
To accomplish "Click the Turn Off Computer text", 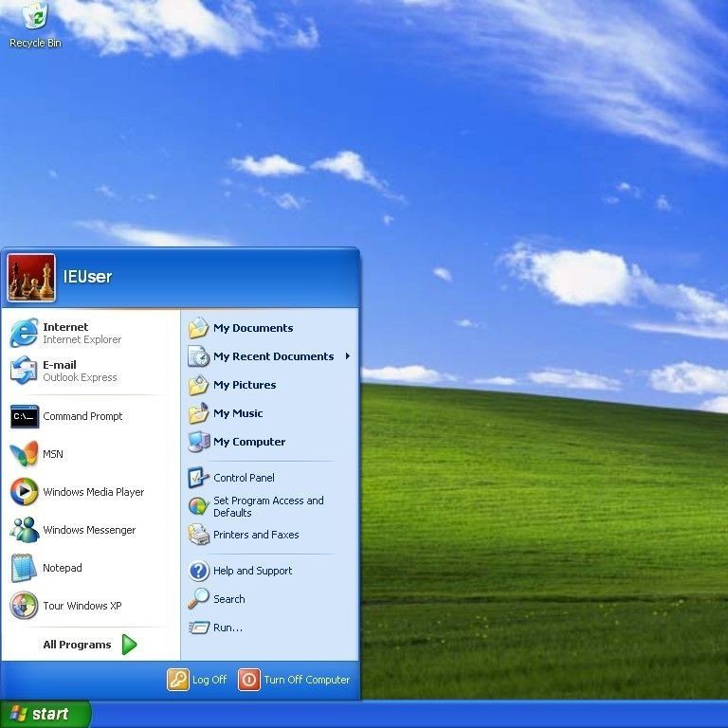I will click(307, 680).
